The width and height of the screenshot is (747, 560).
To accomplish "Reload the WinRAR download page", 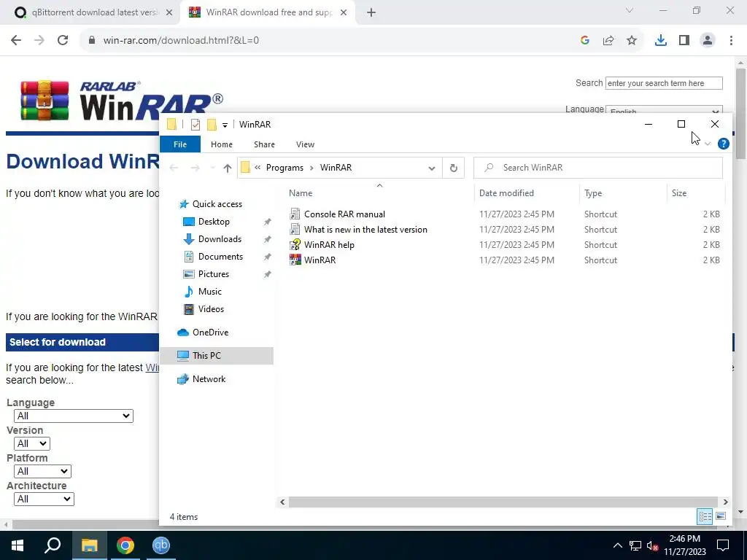I will 63,40.
